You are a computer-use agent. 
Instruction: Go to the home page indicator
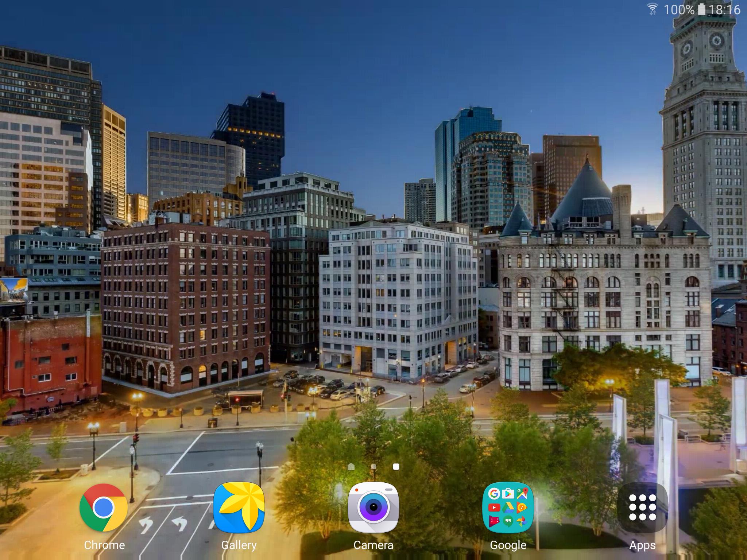point(351,467)
